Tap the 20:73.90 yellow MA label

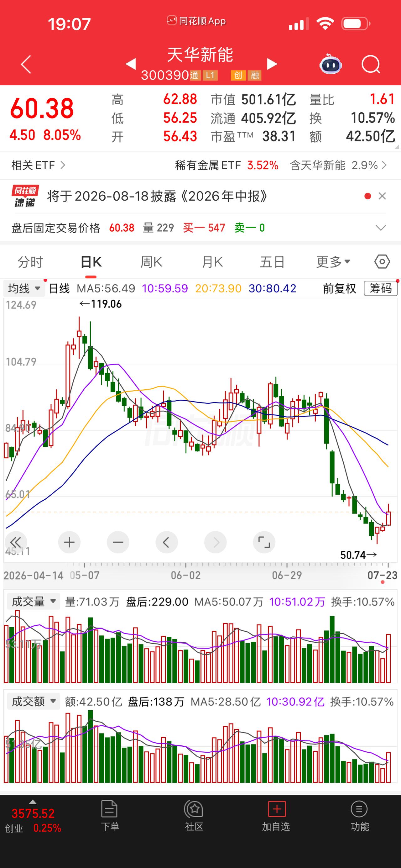tap(218, 288)
